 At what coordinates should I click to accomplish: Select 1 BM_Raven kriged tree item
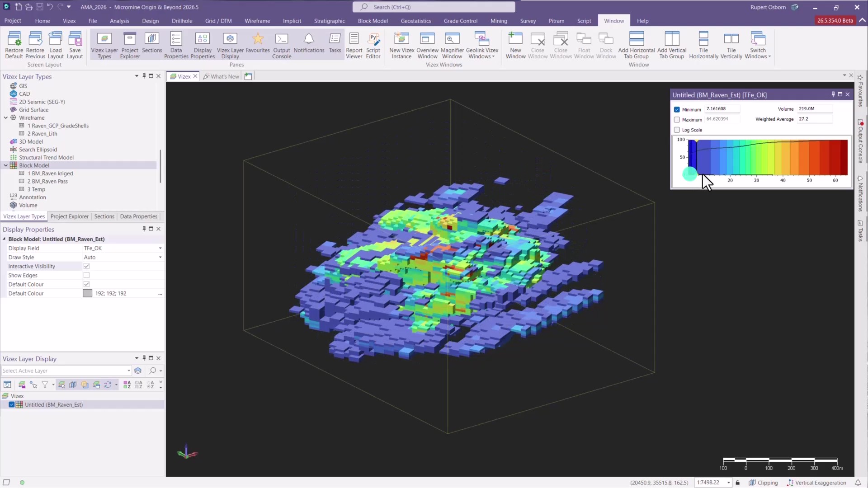coord(50,174)
